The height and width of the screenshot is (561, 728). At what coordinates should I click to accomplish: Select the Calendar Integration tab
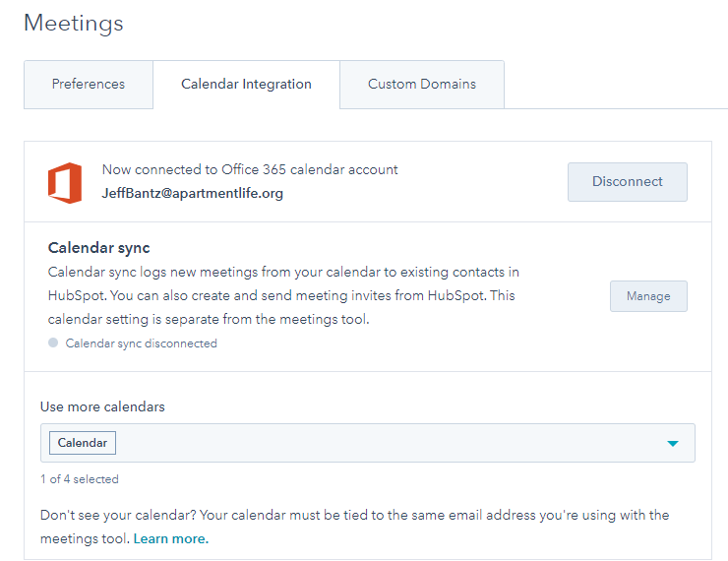pos(246,84)
